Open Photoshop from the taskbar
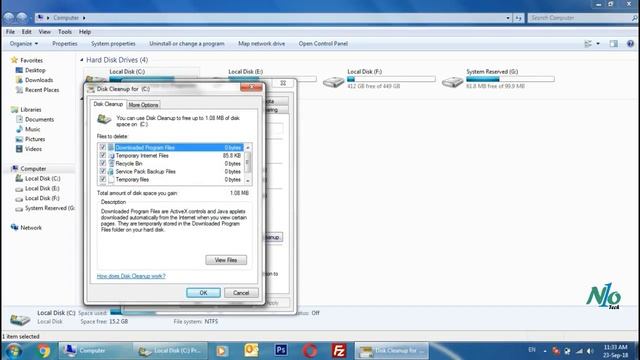Screen dimensions: 640x360 click(x=281, y=350)
